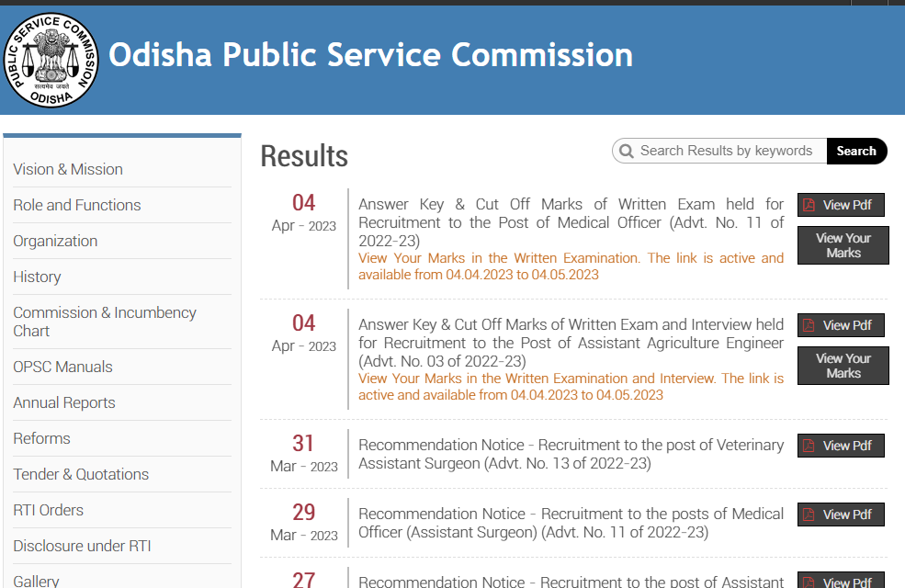View Pdf of the 27 Mar recommendation notice
Image resolution: width=905 pixels, height=588 pixels.
[841, 580]
